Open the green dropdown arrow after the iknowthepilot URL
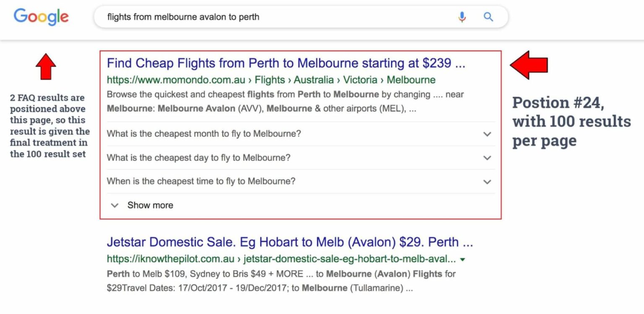The height and width of the screenshot is (314, 644). tap(462, 259)
